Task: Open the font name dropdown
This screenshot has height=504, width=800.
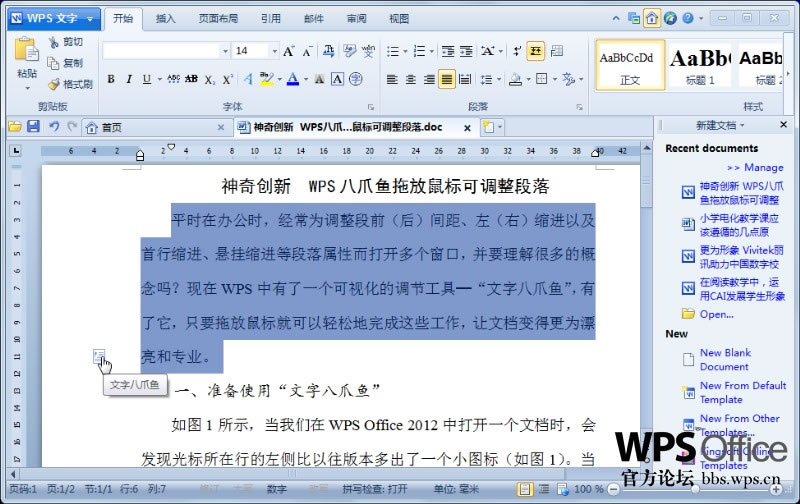Action: [x=225, y=51]
